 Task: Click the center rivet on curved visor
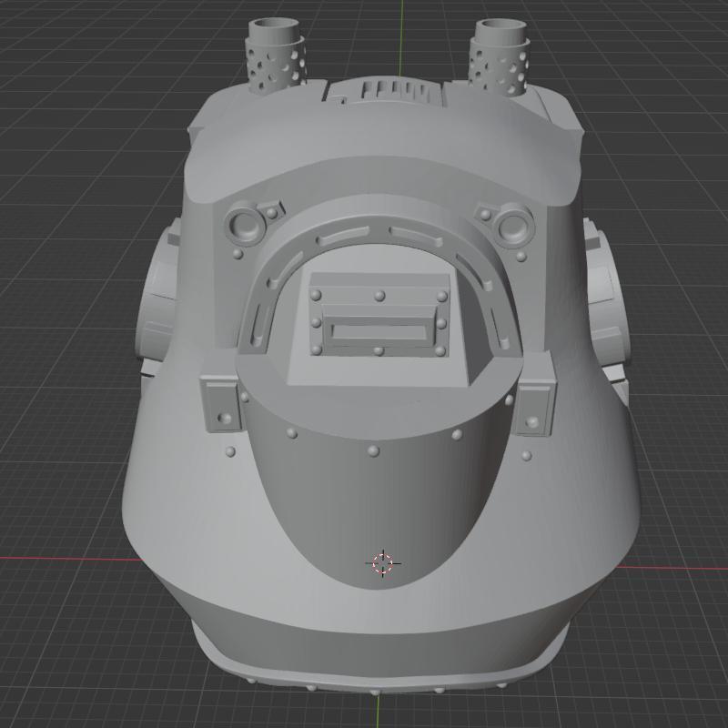coord(373,450)
